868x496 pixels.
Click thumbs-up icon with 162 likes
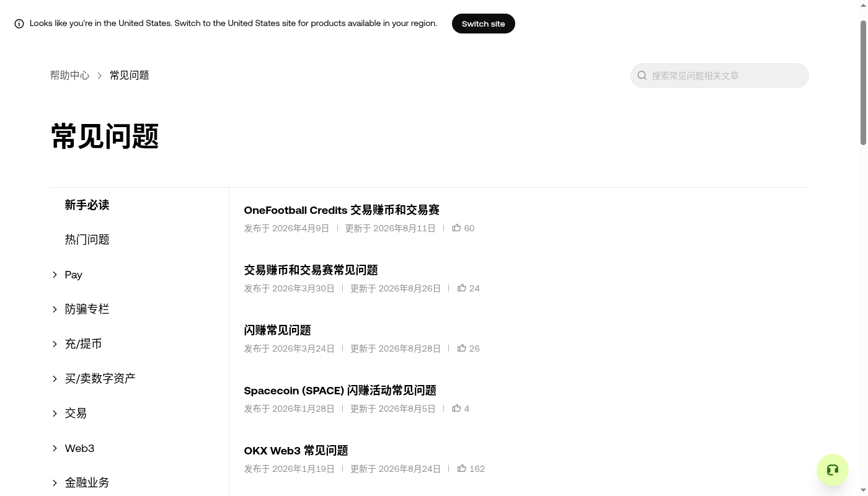coord(462,468)
